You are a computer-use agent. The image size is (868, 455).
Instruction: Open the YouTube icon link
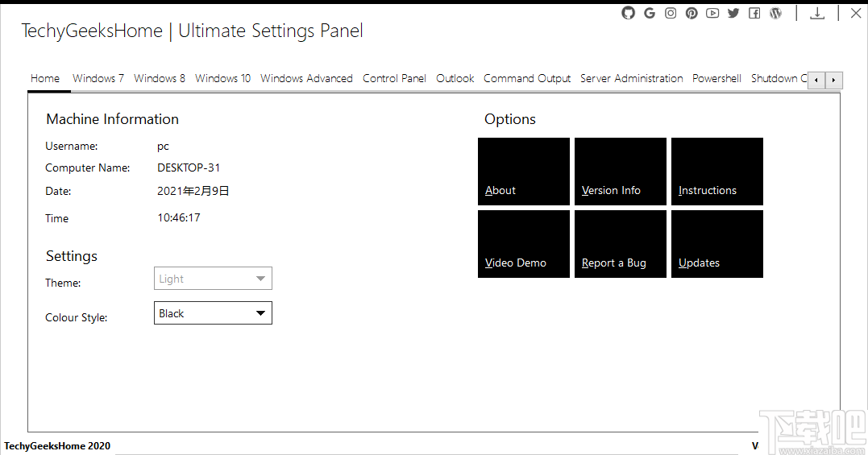[712, 13]
